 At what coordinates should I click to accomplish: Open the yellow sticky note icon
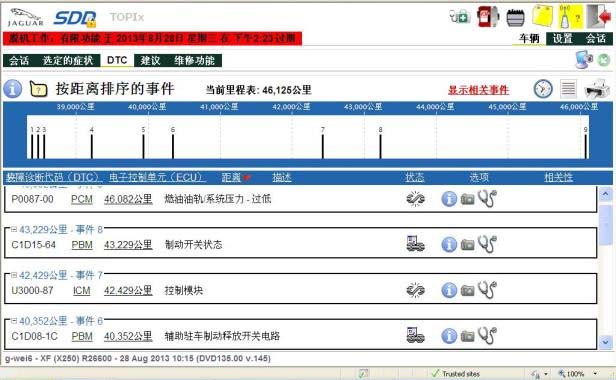click(x=542, y=17)
